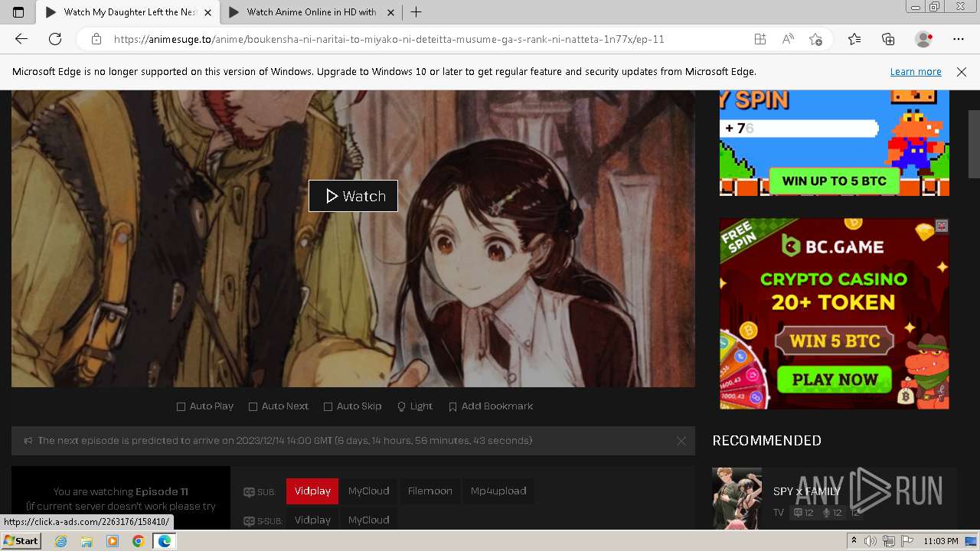Open Edge Settings and more menu
The image size is (980, 551).
pos(959,39)
